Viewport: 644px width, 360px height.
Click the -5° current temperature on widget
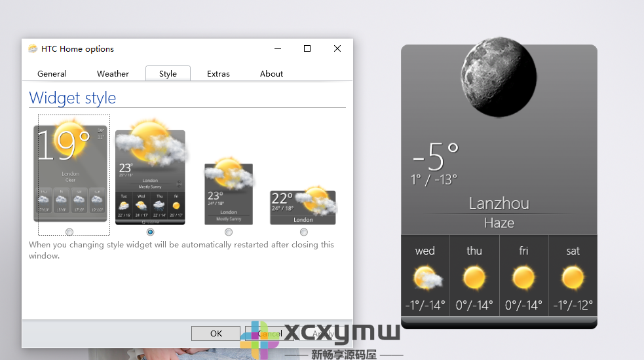coord(436,156)
